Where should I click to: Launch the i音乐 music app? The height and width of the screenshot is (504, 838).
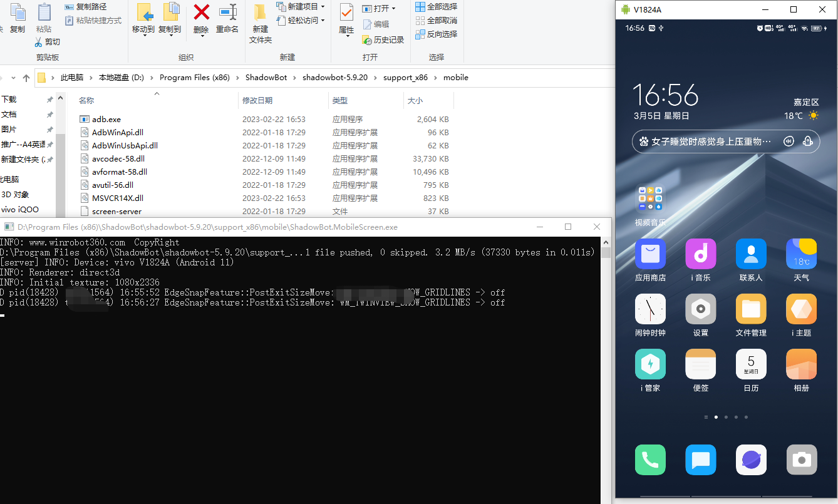(x=700, y=254)
